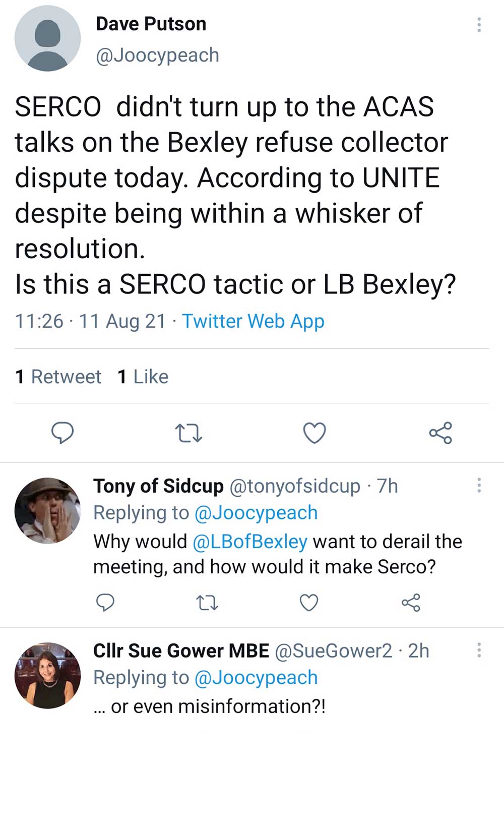Open @Joocypeach link in Tony's reply
The width and height of the screenshot is (504, 827).
pos(256,513)
